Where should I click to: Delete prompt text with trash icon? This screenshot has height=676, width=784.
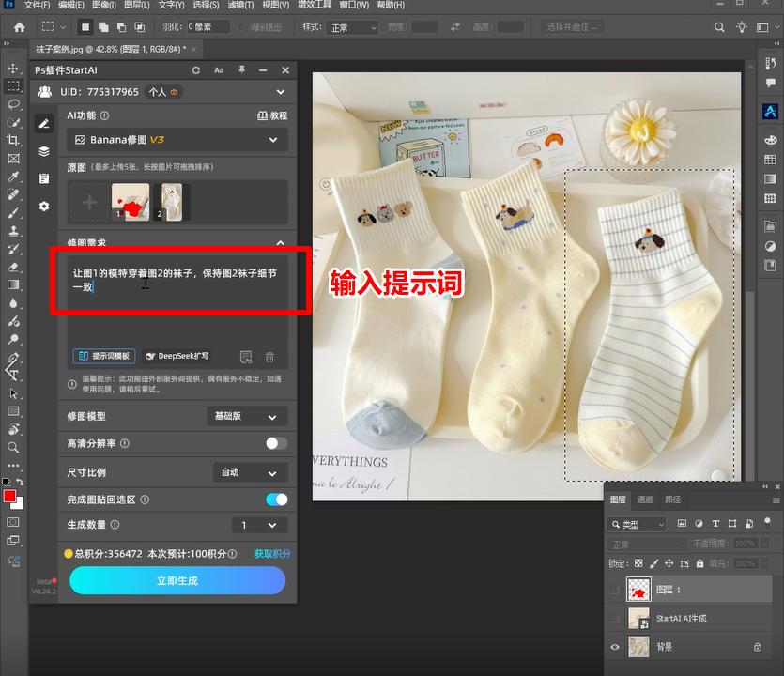tap(269, 357)
